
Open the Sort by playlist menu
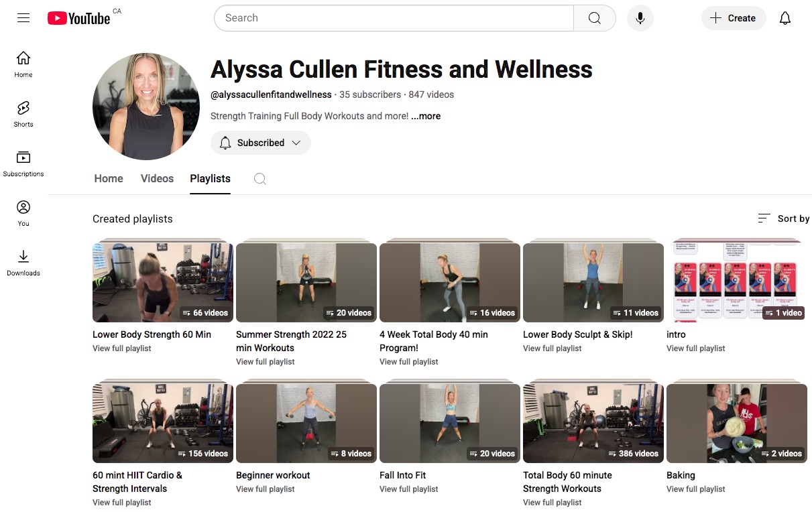pyautogui.click(x=783, y=218)
